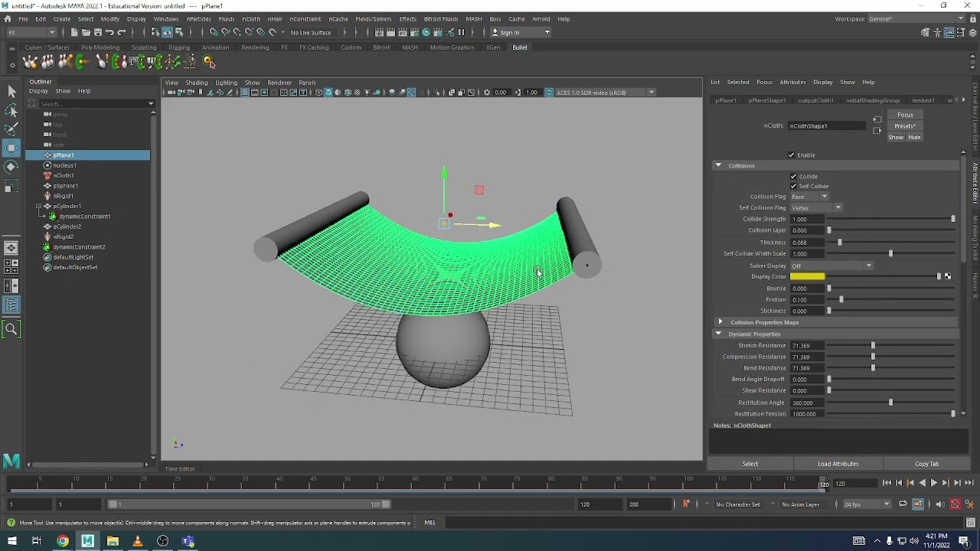Viewport: 980px width, 551px height.
Task: Select nucleus1 in the Outliner
Action: [64, 165]
